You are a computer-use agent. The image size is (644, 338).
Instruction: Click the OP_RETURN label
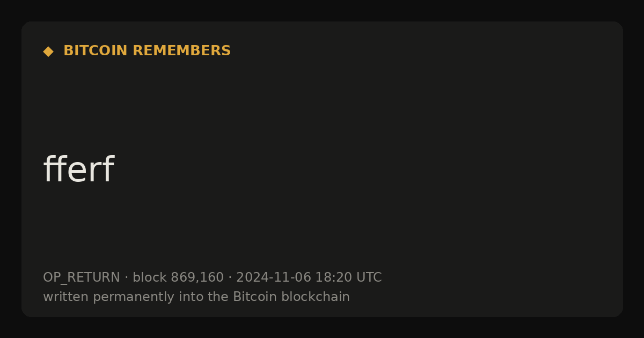pyautogui.click(x=82, y=277)
